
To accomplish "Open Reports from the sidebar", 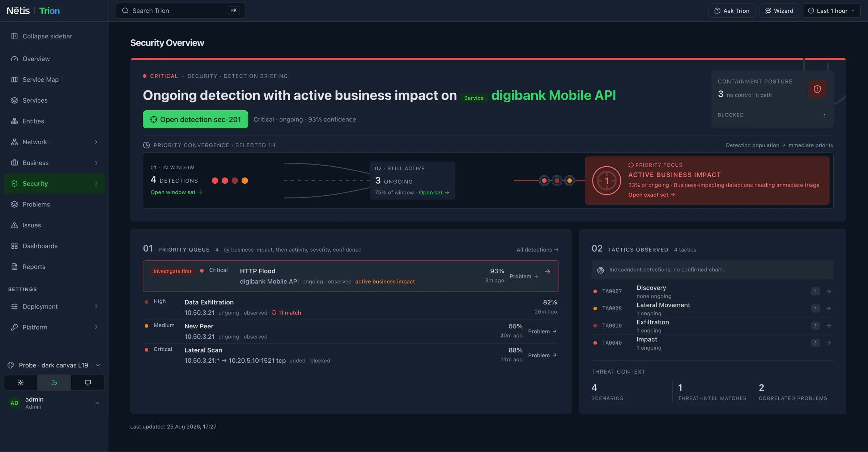I will click(x=54, y=267).
